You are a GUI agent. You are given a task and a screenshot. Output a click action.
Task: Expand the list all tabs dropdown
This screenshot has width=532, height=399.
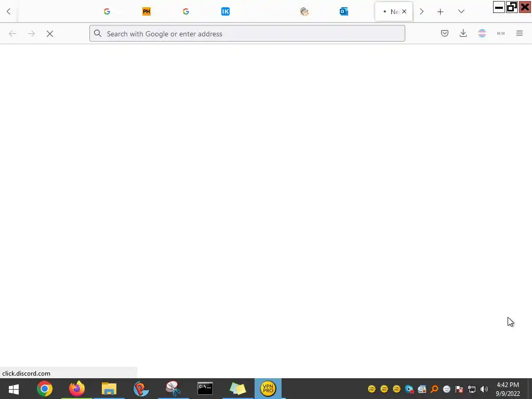[x=461, y=11]
